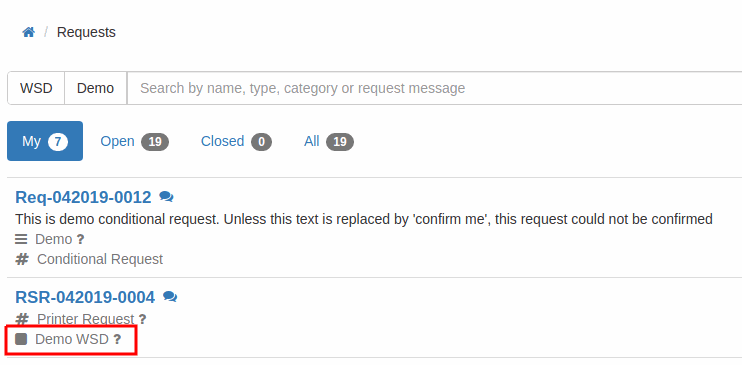Click question mark next to Printer Request

click(x=142, y=320)
